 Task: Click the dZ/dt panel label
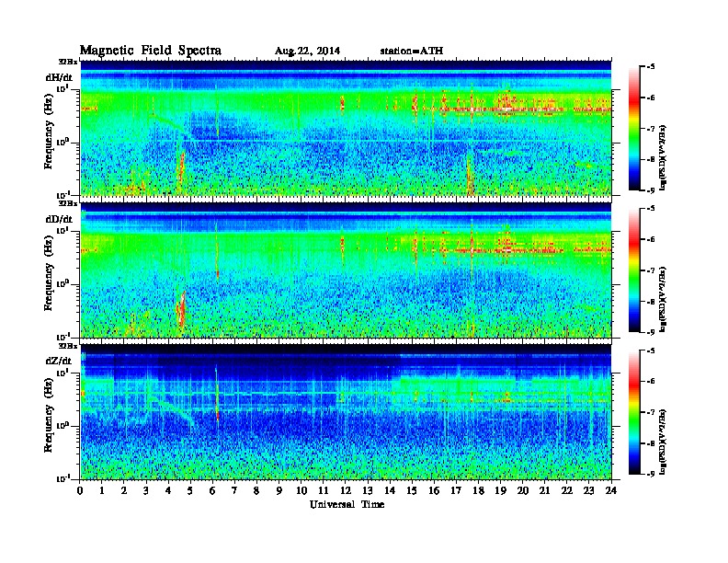59,361
